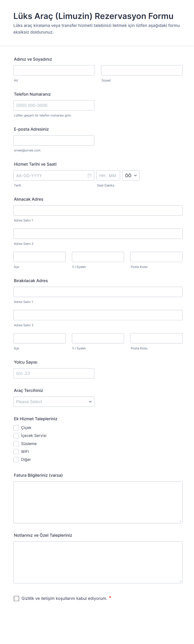Click the pickup İlçe field
Image resolution: width=194 pixels, height=644 pixels.
coord(40,257)
